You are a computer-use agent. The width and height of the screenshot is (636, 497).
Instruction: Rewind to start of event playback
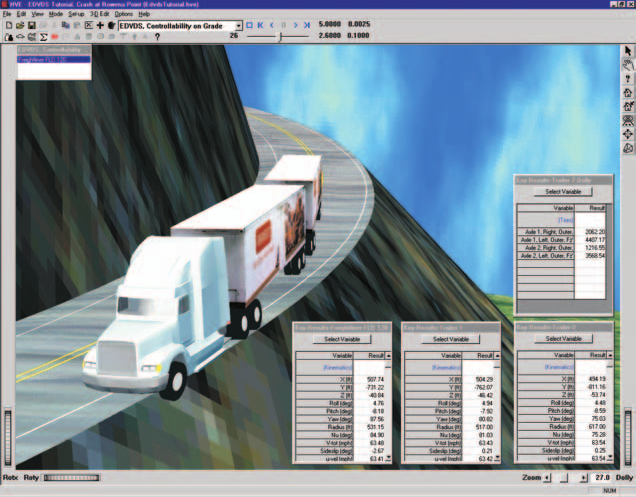pyautogui.click(x=260, y=25)
